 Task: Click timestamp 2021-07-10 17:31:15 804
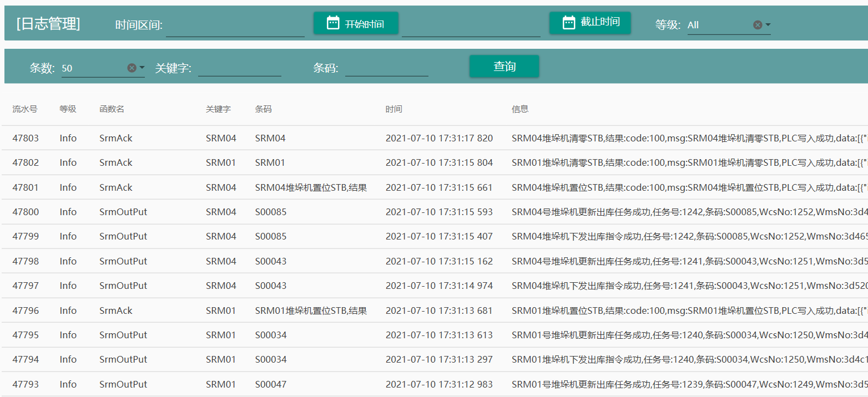coord(439,162)
